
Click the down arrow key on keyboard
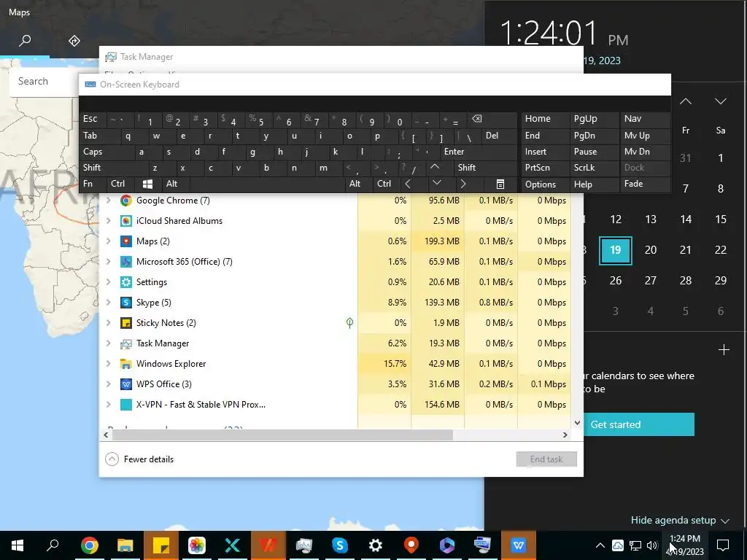[x=437, y=183]
